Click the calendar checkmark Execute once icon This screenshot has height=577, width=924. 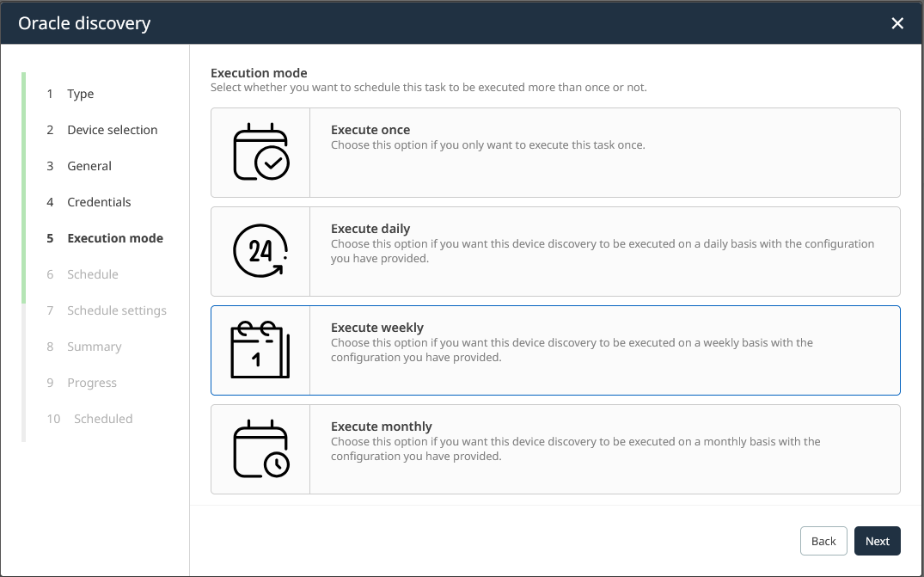tap(260, 152)
